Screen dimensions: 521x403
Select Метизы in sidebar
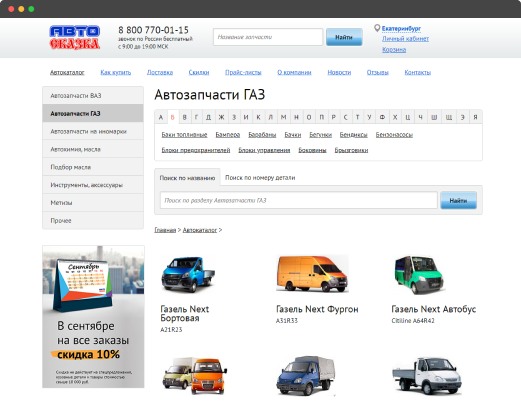click(x=93, y=203)
